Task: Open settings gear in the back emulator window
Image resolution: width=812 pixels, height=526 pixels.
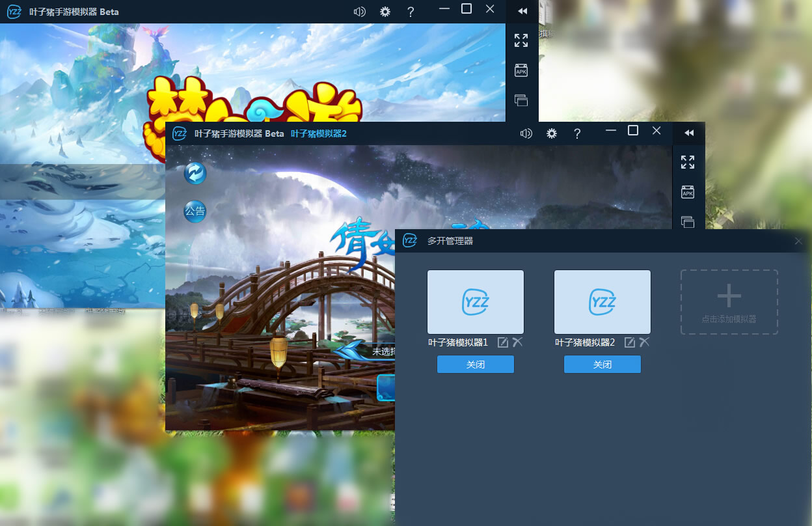Action: [385, 12]
